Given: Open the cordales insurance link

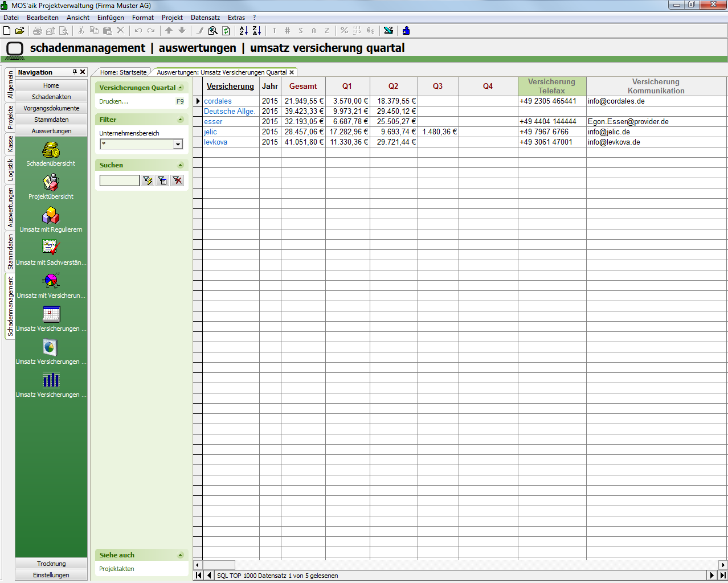Looking at the screenshot, I should coord(218,101).
